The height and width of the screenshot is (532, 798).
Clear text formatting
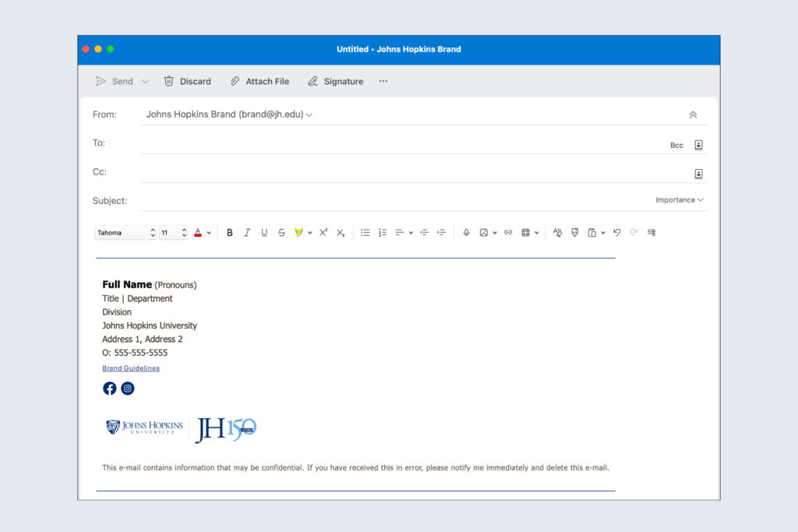pyautogui.click(x=557, y=233)
